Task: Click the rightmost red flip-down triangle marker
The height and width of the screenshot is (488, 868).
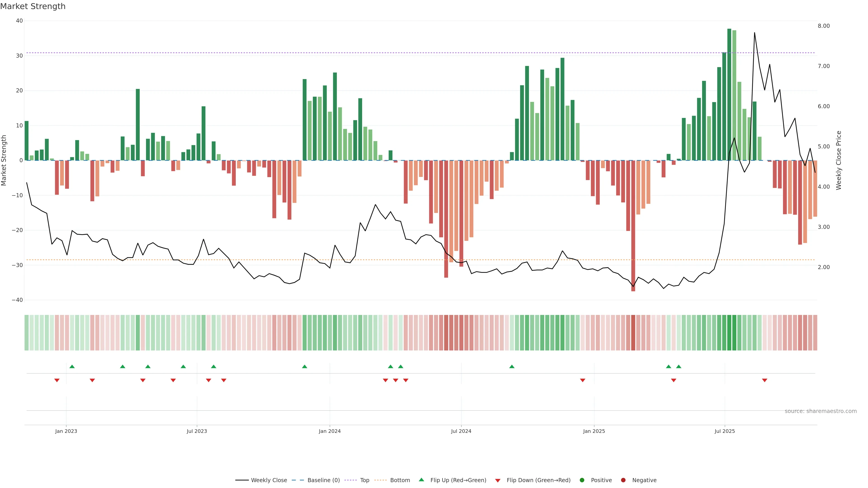Action: 764,380
